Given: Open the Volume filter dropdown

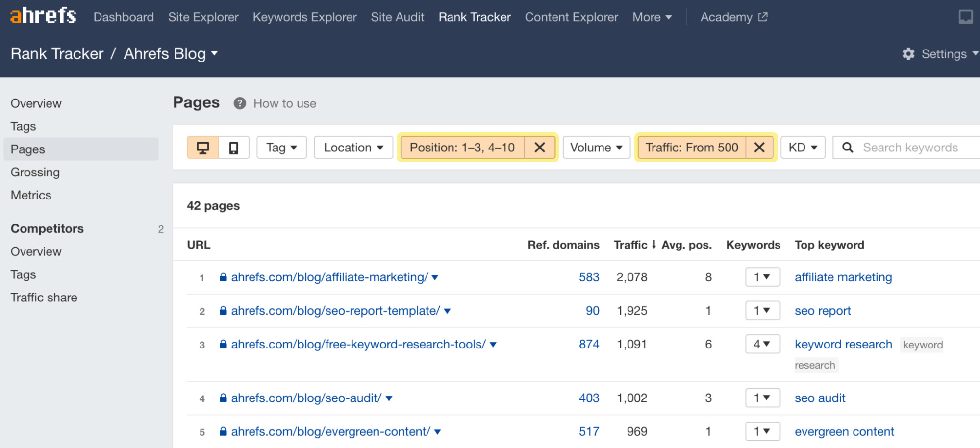Looking at the screenshot, I should click(x=596, y=148).
